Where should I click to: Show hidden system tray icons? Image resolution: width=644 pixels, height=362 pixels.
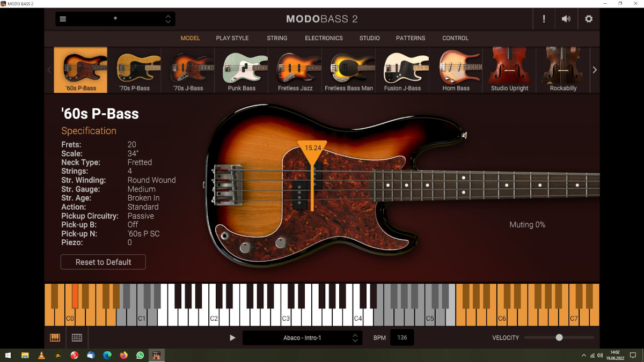[584, 355]
